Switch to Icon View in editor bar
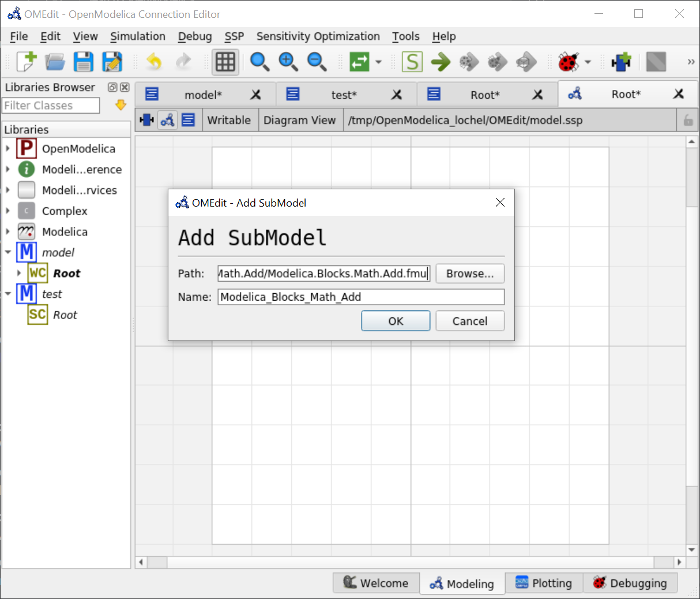The height and width of the screenshot is (599, 700). (147, 120)
